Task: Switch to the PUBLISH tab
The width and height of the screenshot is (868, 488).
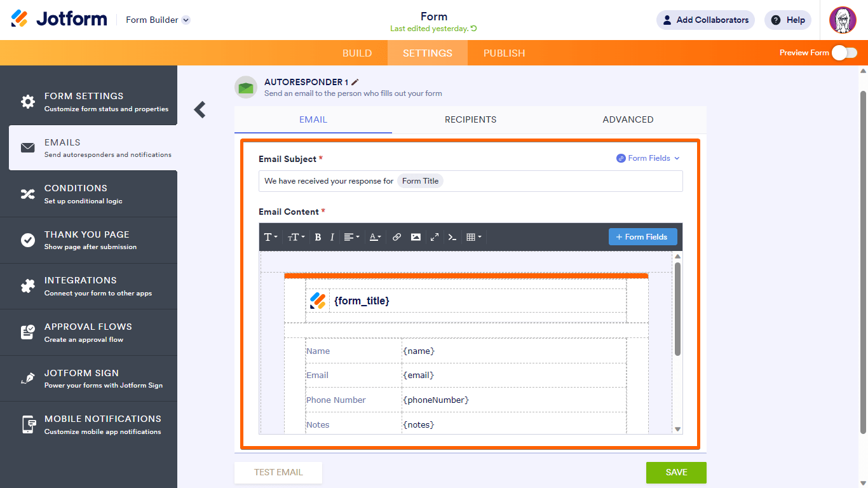Action: [504, 53]
